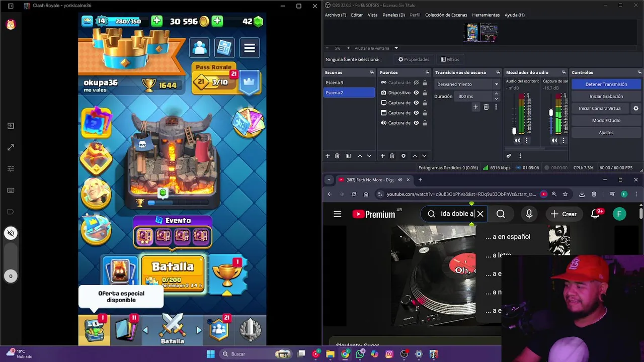
Task: Open the transition properties three-dot menu
Action: tap(496, 107)
